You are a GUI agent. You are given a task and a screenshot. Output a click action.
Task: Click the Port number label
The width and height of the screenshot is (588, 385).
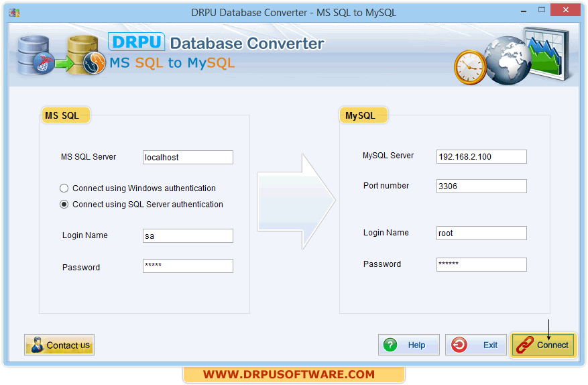point(386,185)
